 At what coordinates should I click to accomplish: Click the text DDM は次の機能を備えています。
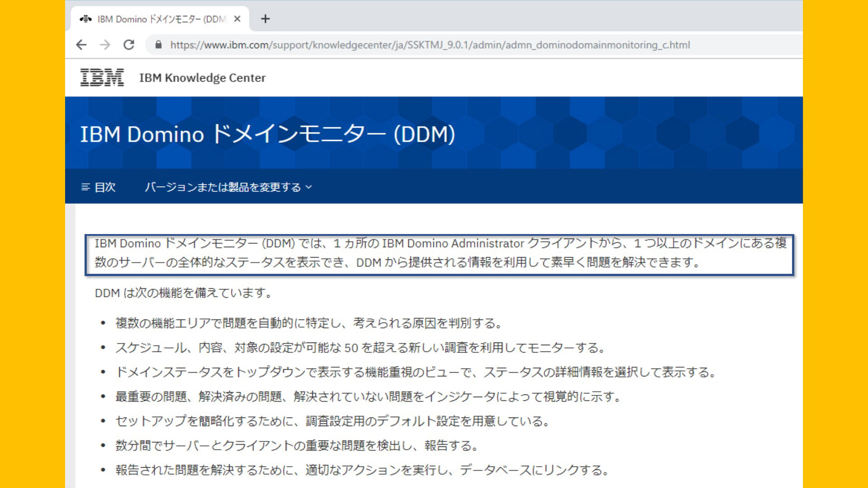point(184,293)
